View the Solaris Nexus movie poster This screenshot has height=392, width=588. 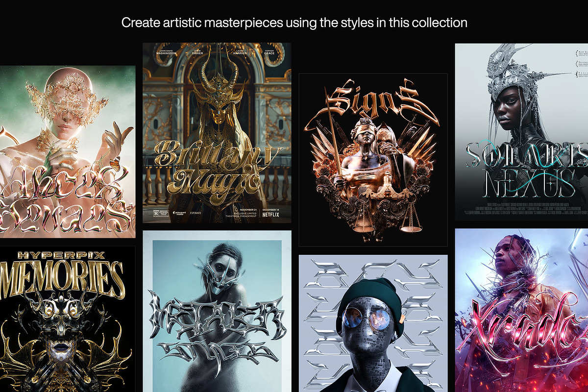(x=521, y=132)
